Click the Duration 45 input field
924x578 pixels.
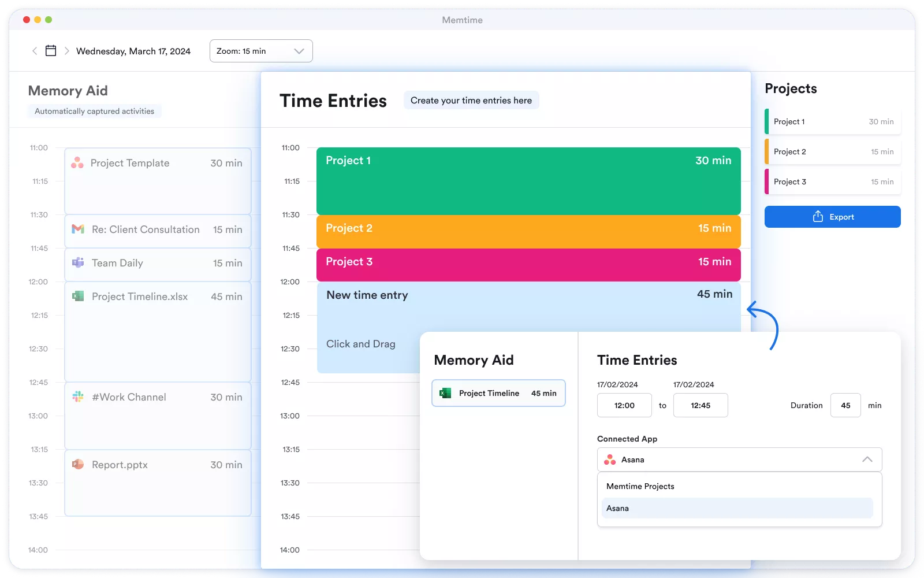pos(845,405)
